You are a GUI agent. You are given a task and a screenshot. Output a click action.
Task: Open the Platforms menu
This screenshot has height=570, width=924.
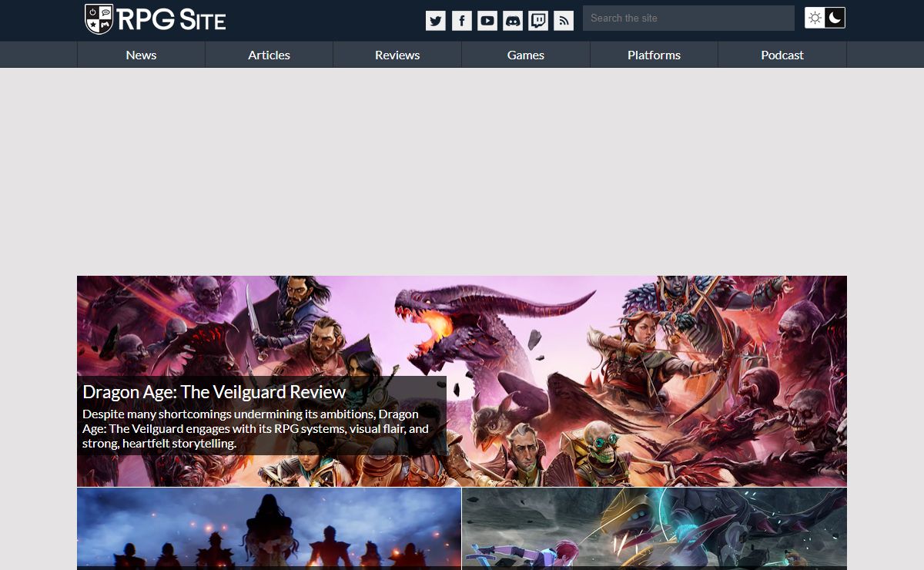(654, 55)
